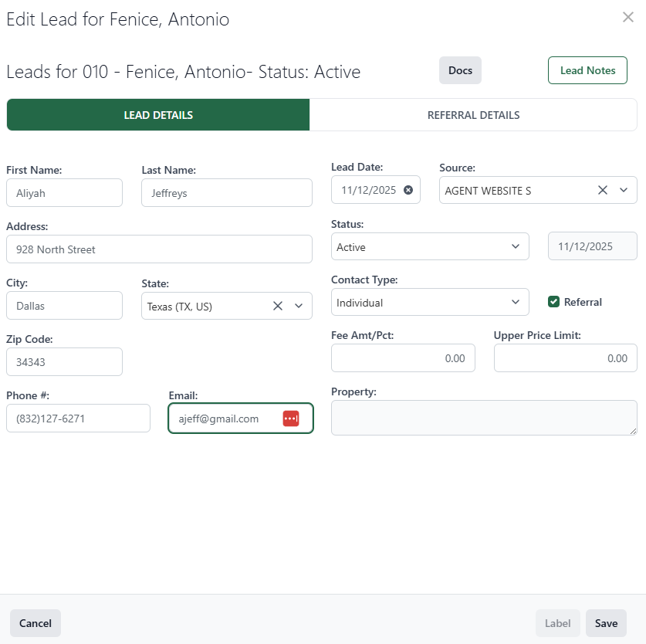Clear the Lead Date using its clear icon
Image resolution: width=646 pixels, height=644 pixels.
click(408, 189)
